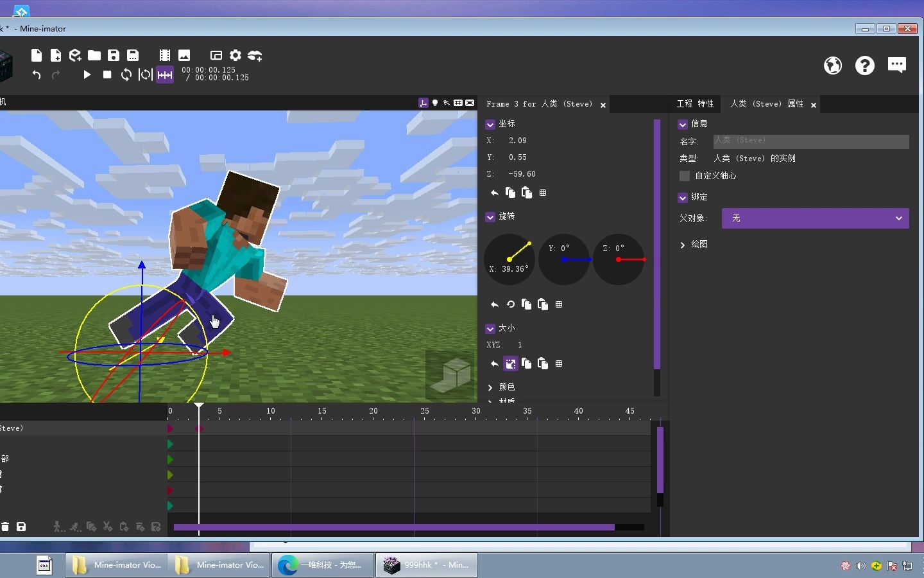This screenshot has width=924, height=578.
Task: Create a new project with the blank page icon
Action: (37, 55)
